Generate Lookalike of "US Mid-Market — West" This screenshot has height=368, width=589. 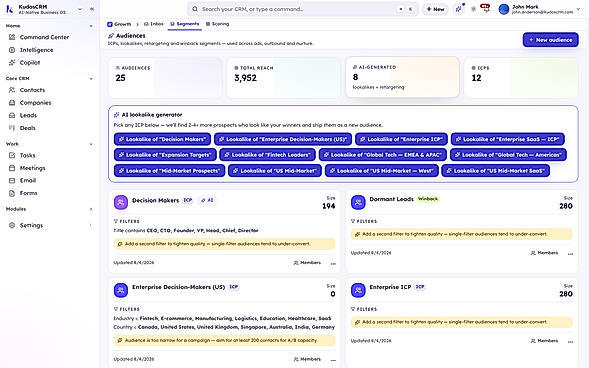coord(382,171)
